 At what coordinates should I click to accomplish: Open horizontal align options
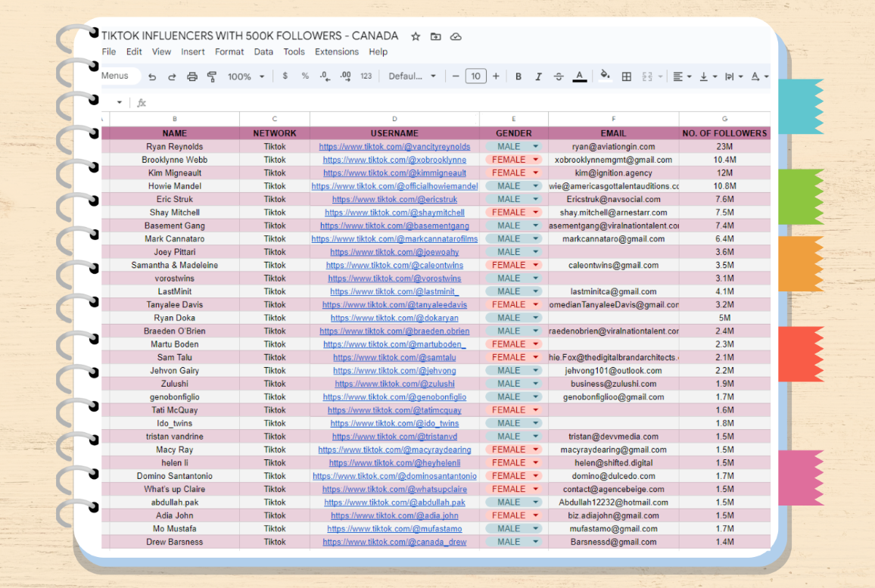click(681, 76)
